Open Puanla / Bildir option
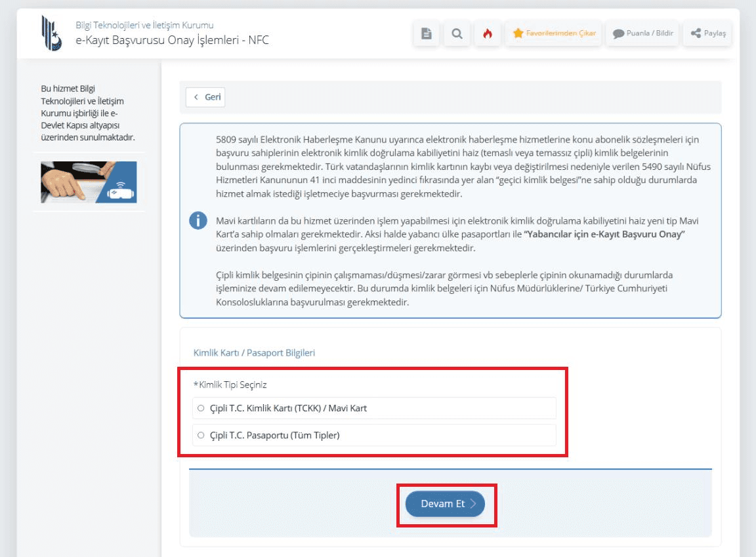 coord(642,33)
